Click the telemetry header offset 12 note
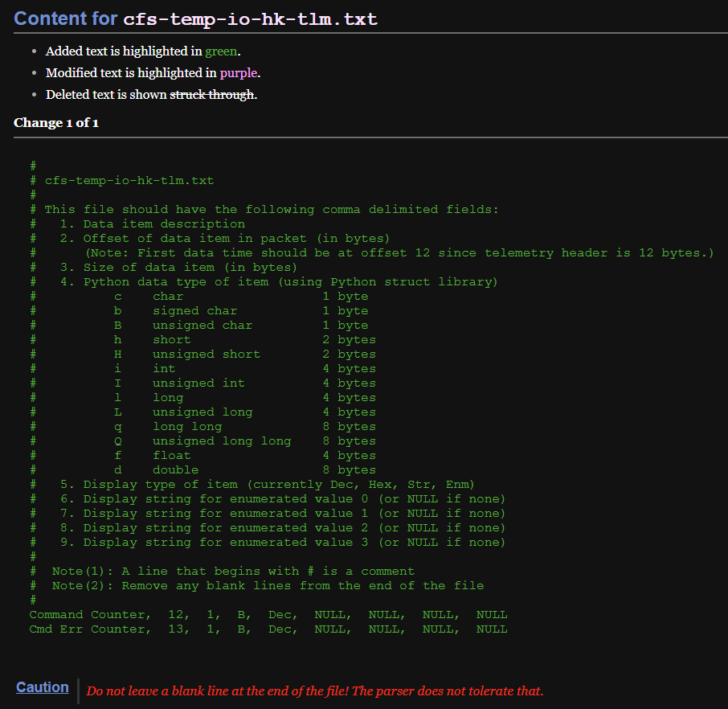The height and width of the screenshot is (709, 728). [399, 253]
